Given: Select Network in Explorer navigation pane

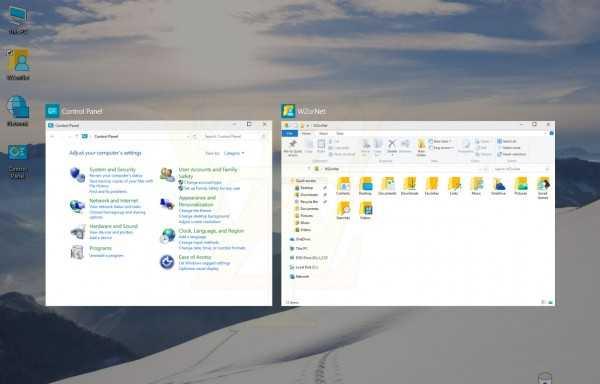Looking at the screenshot, I should pyautogui.click(x=299, y=277).
